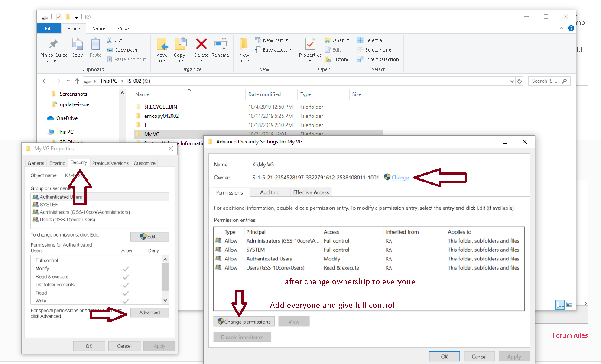Click the Search IS-002 input field
This screenshot has height=364, width=601.
click(549, 81)
